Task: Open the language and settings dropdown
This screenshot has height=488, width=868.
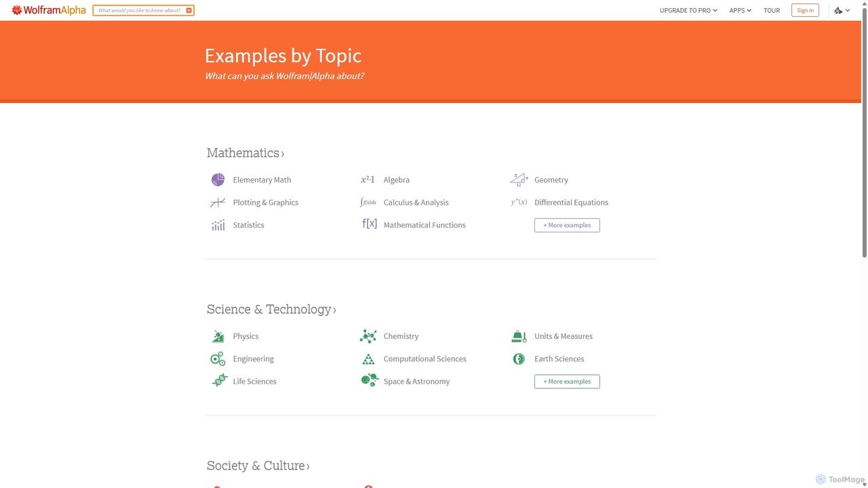Action: [x=842, y=10]
